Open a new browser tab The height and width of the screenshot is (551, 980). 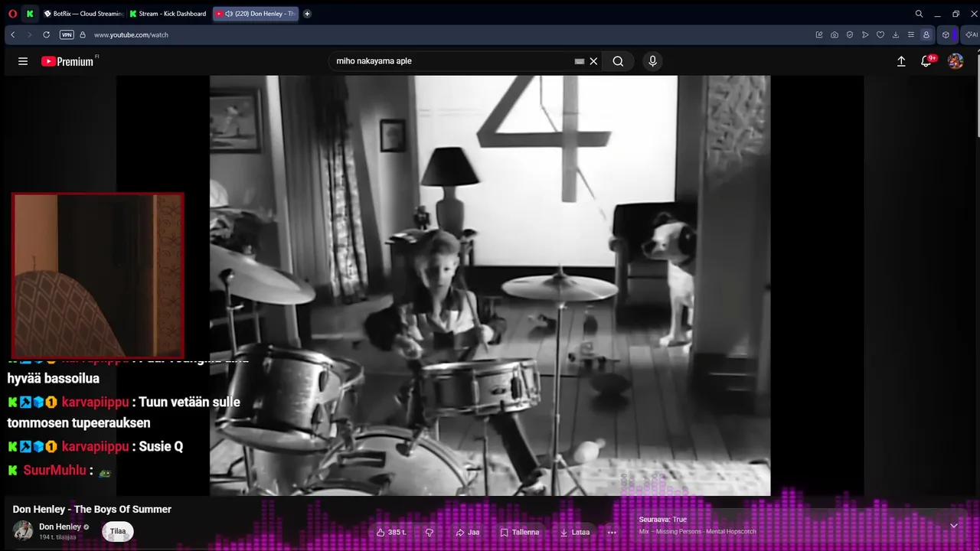[307, 14]
